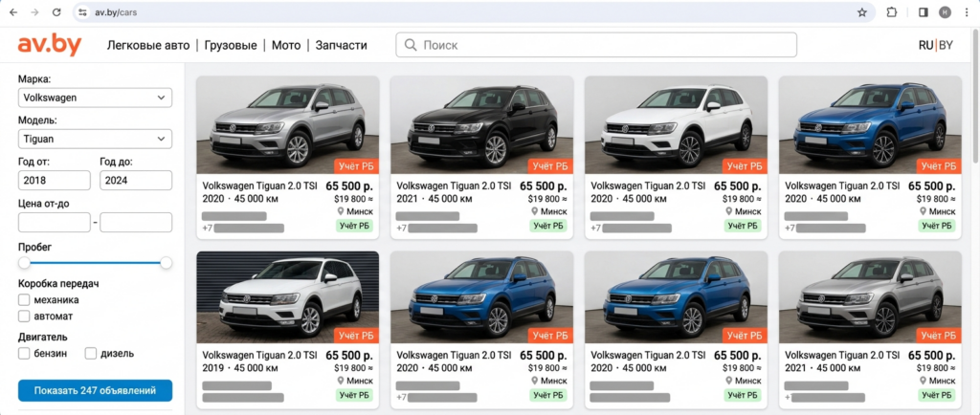This screenshot has width=980, height=415.
Task: Open the silver 2020 Tiguan photo
Action: [287, 125]
